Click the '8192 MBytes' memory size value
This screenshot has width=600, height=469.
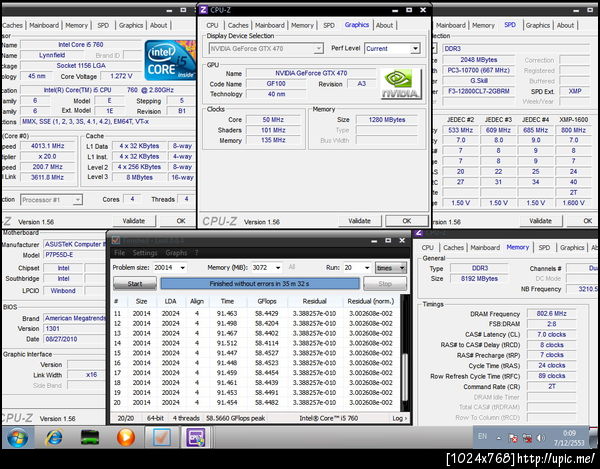479,278
